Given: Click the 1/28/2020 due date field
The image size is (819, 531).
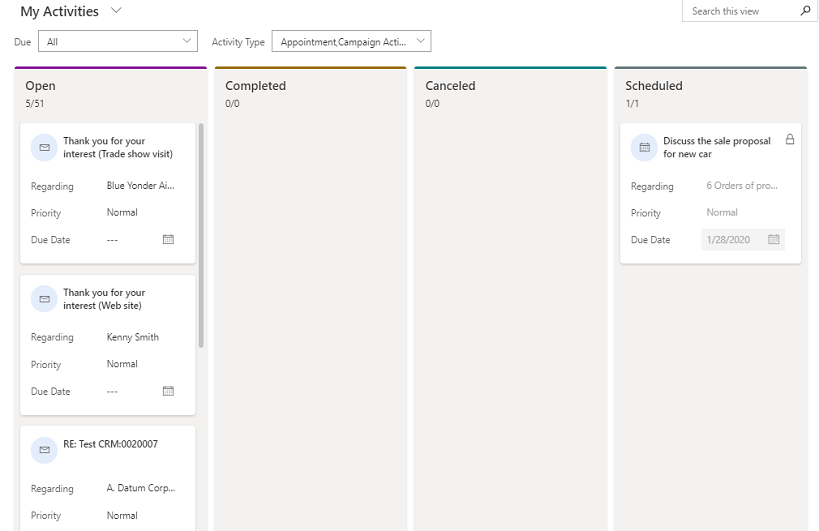Looking at the screenshot, I should [743, 240].
